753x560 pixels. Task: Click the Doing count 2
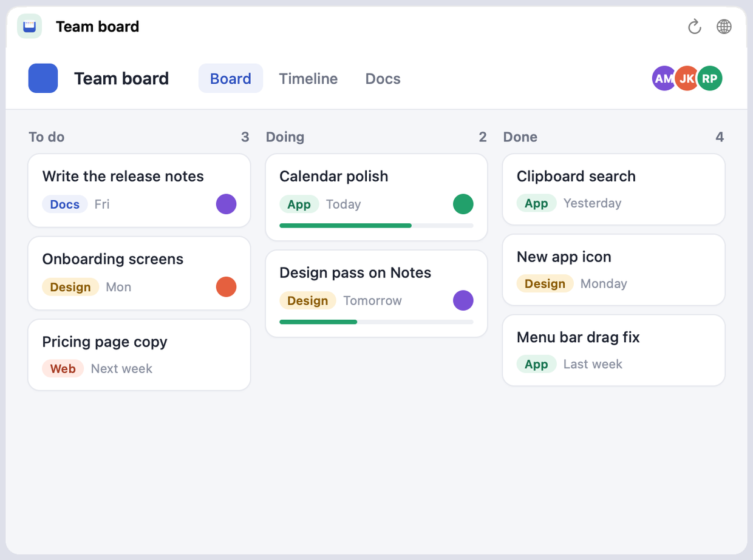pos(483,137)
